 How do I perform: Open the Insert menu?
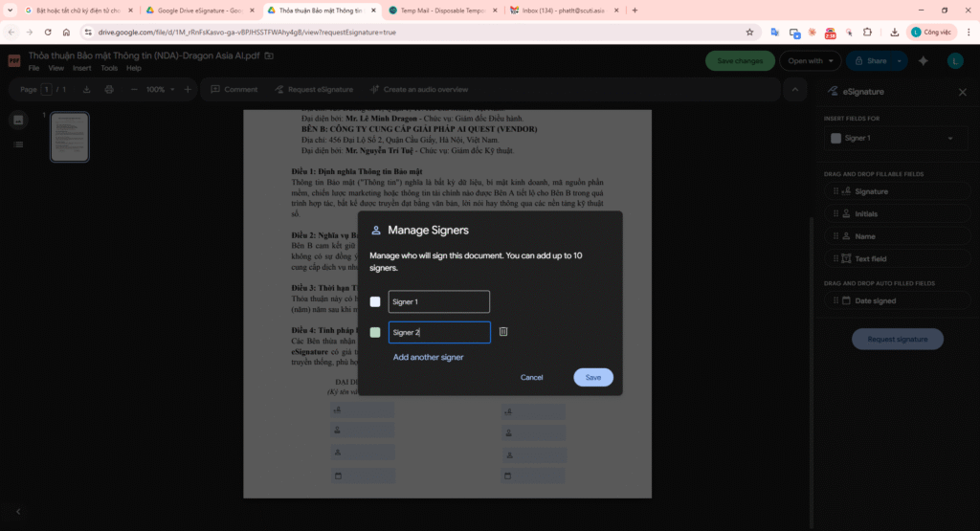point(82,69)
